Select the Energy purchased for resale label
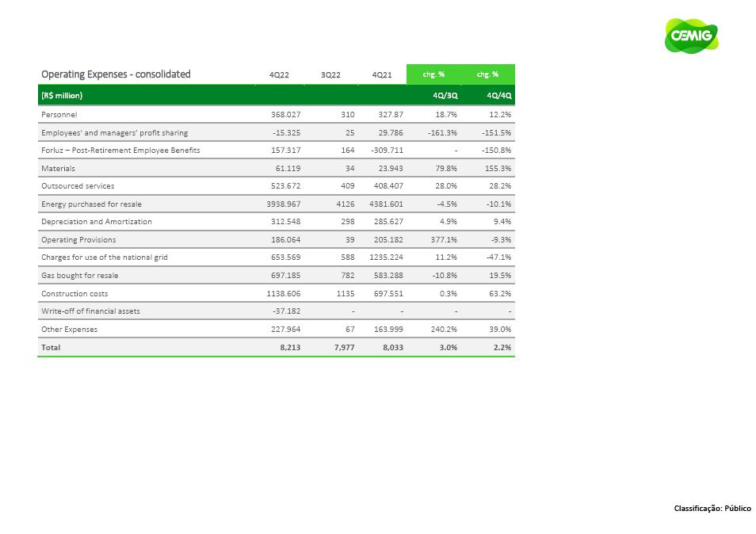The height and width of the screenshot is (534, 756). pos(91,204)
